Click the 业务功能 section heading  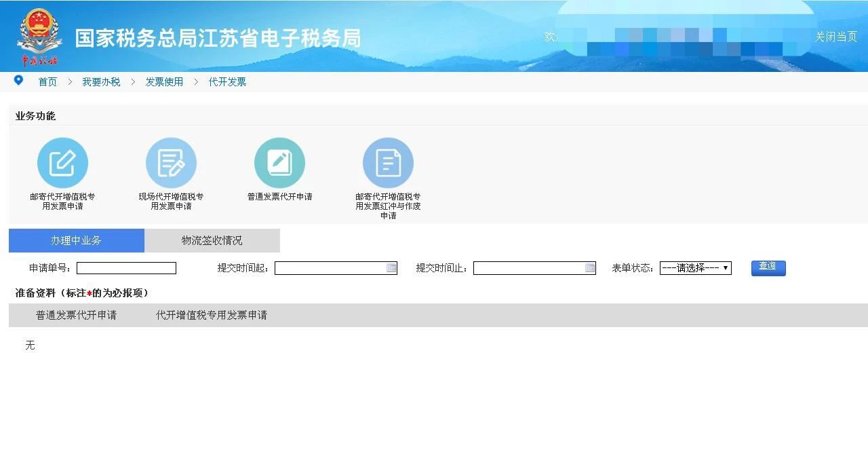35,116
